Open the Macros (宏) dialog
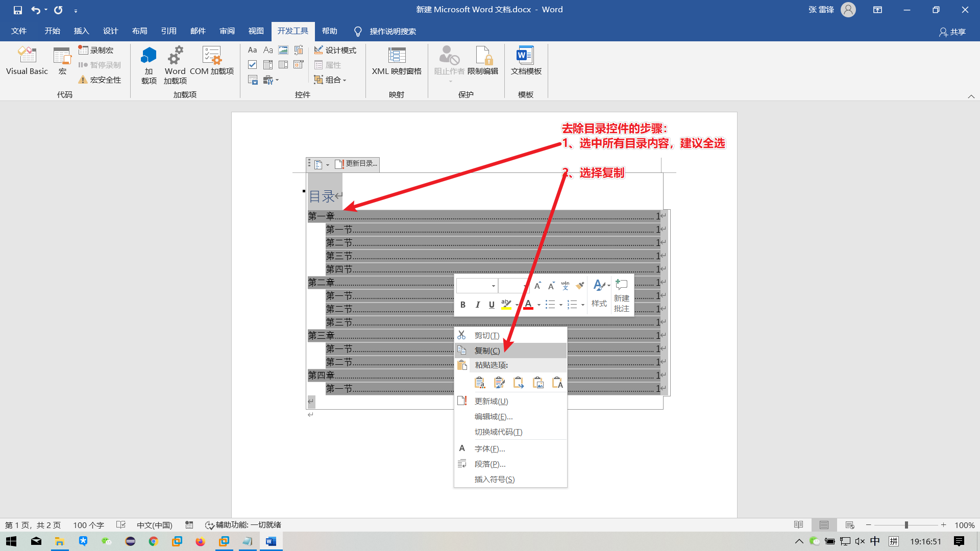Image resolution: width=980 pixels, height=551 pixels. click(x=62, y=61)
